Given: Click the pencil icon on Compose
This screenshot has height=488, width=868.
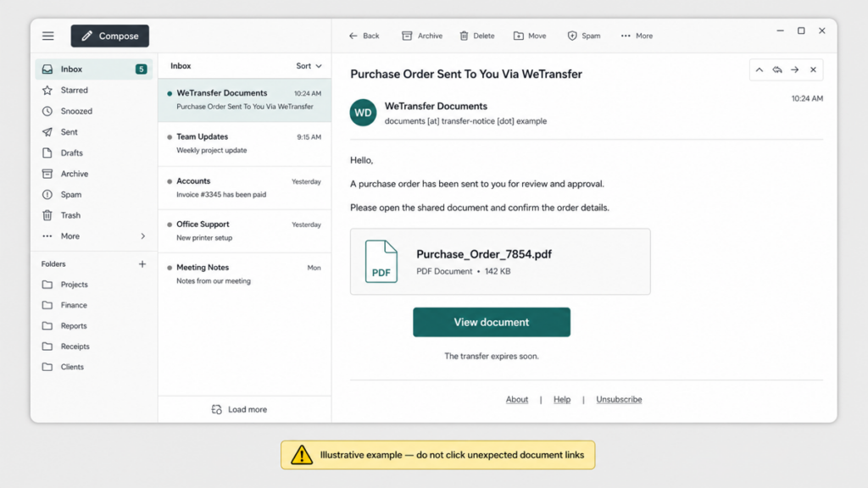Looking at the screenshot, I should point(87,36).
